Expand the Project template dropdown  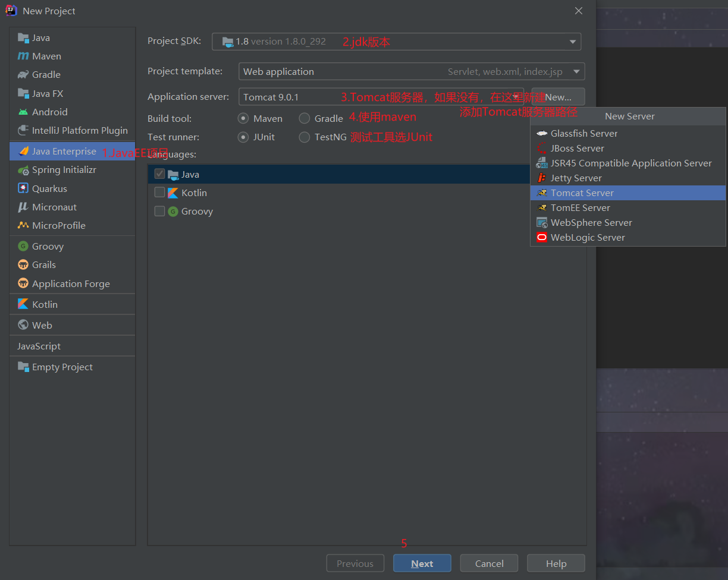(x=576, y=71)
